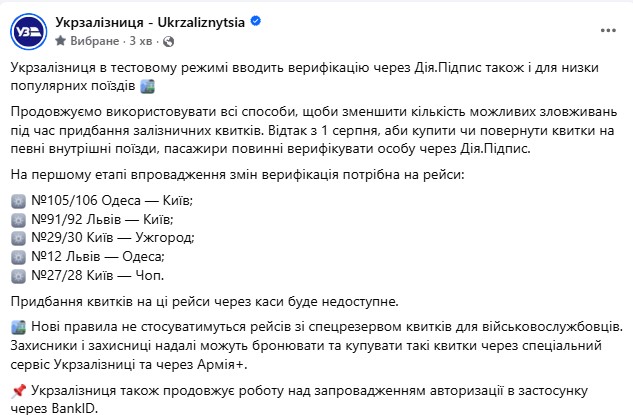Click the emoji before 'Нові правила'
Viewport: 633px width, 415px height.
point(19,328)
